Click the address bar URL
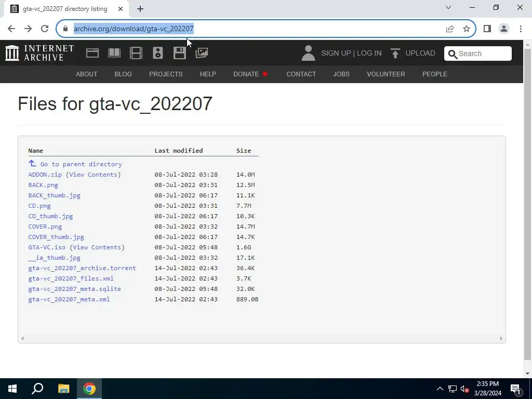Image resolution: width=532 pixels, height=399 pixels. pyautogui.click(x=134, y=29)
